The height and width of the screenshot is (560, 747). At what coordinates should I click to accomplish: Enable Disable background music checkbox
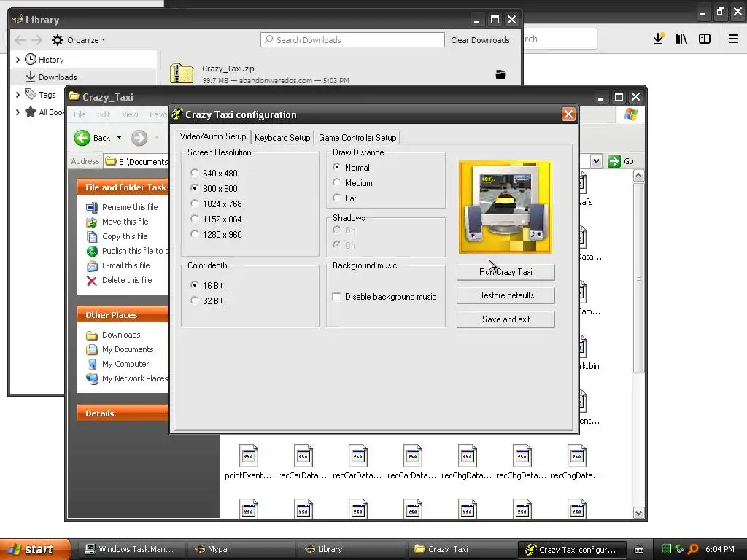[336, 297]
